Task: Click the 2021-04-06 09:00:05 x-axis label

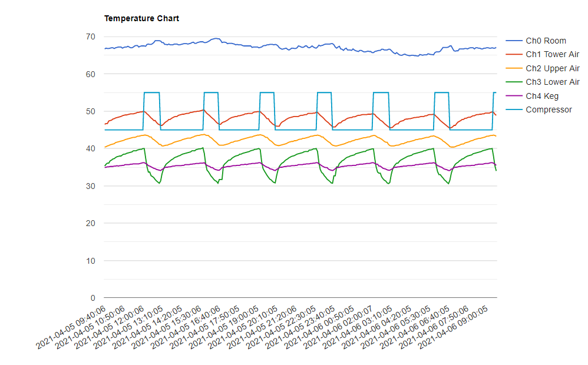Action: (x=454, y=327)
